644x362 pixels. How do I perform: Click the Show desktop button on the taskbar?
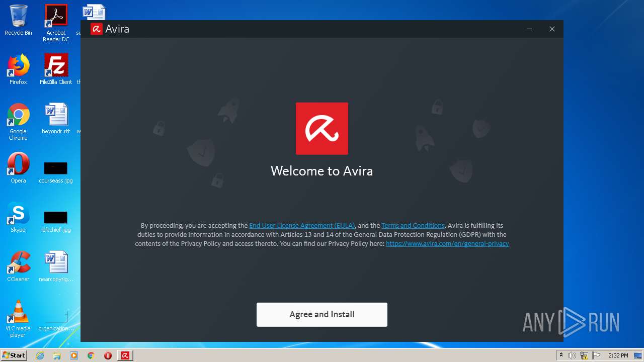pyautogui.click(x=638, y=355)
